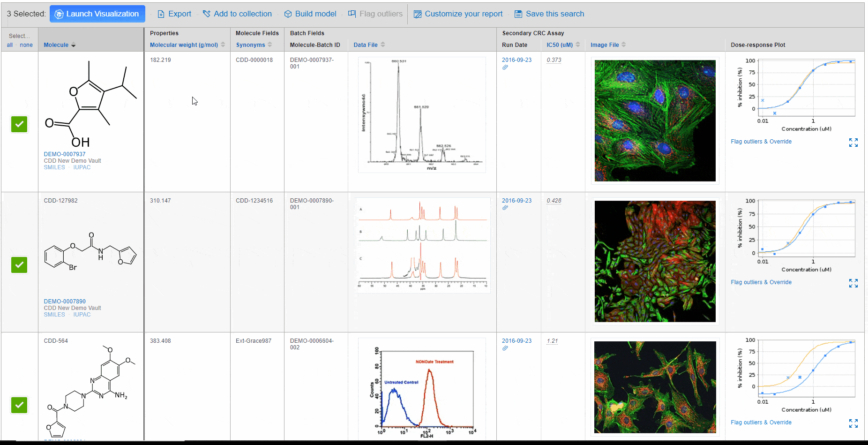The width and height of the screenshot is (868, 445).
Task: Select none to deselect all rows
Action: click(26, 45)
